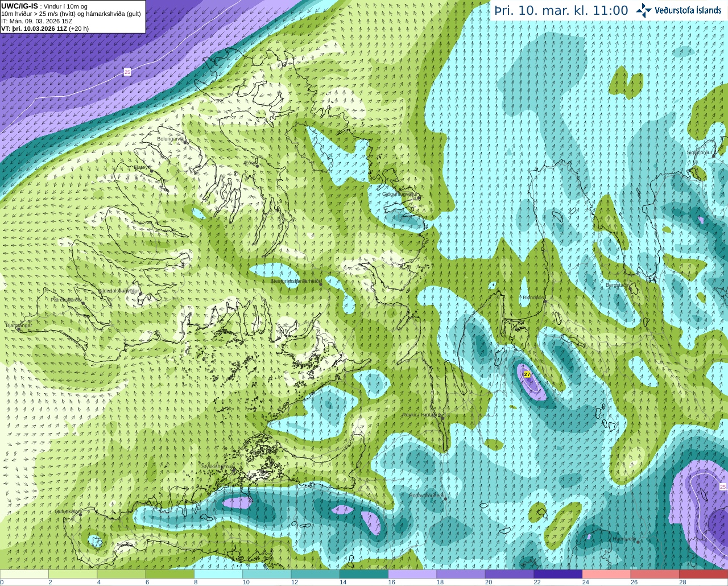The image size is (728, 586).
Task: Select the Bergstaðir station label
Action: (617, 284)
